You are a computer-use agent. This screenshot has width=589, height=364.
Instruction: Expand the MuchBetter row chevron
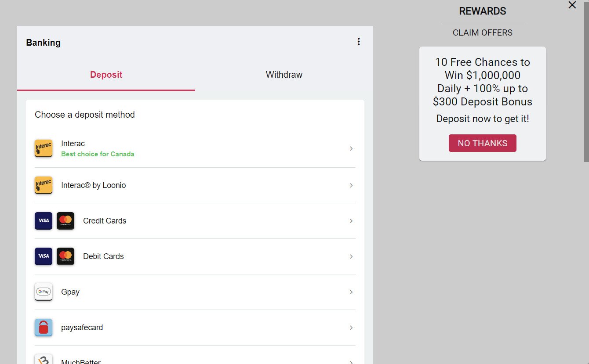(x=351, y=362)
